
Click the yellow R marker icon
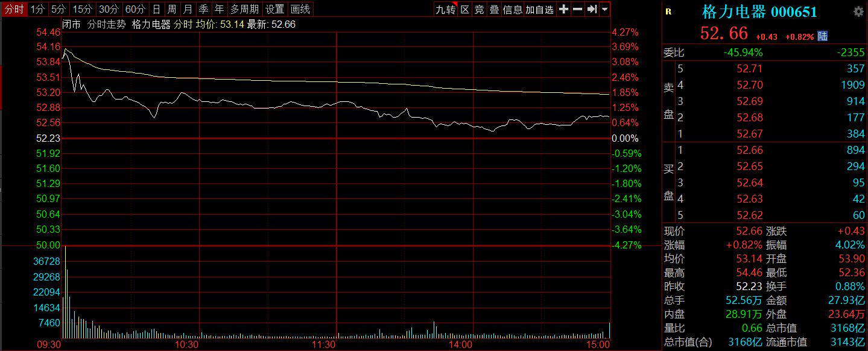pyautogui.click(x=668, y=11)
